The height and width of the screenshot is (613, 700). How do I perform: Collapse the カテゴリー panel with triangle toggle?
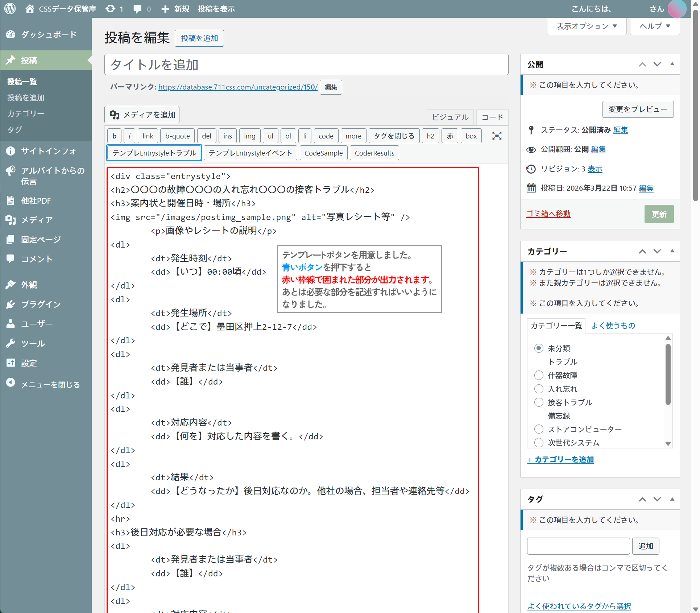pos(672,251)
